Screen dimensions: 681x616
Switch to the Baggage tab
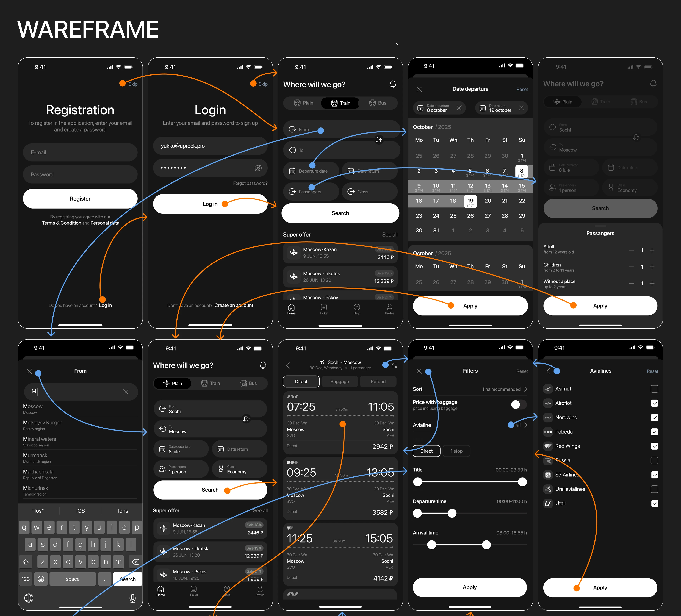click(339, 382)
